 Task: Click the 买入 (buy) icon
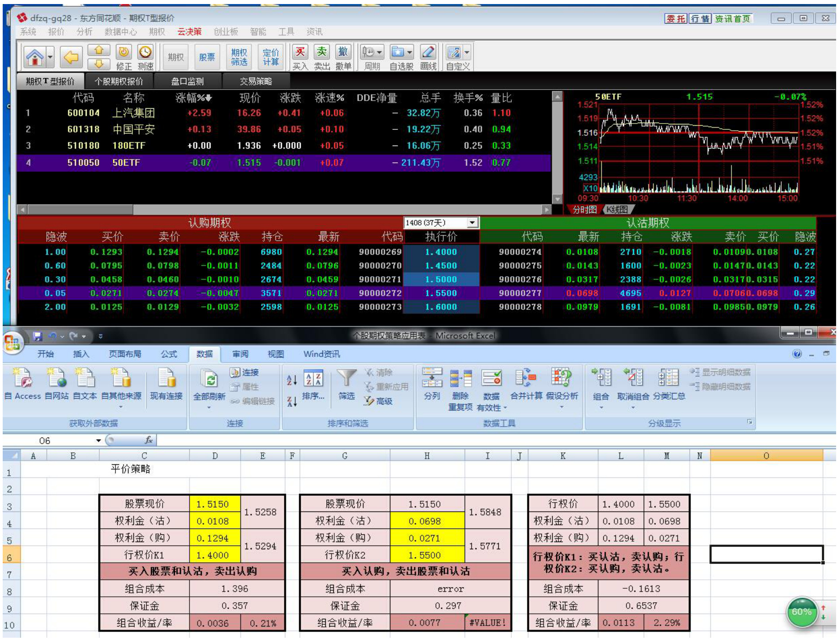(x=300, y=53)
